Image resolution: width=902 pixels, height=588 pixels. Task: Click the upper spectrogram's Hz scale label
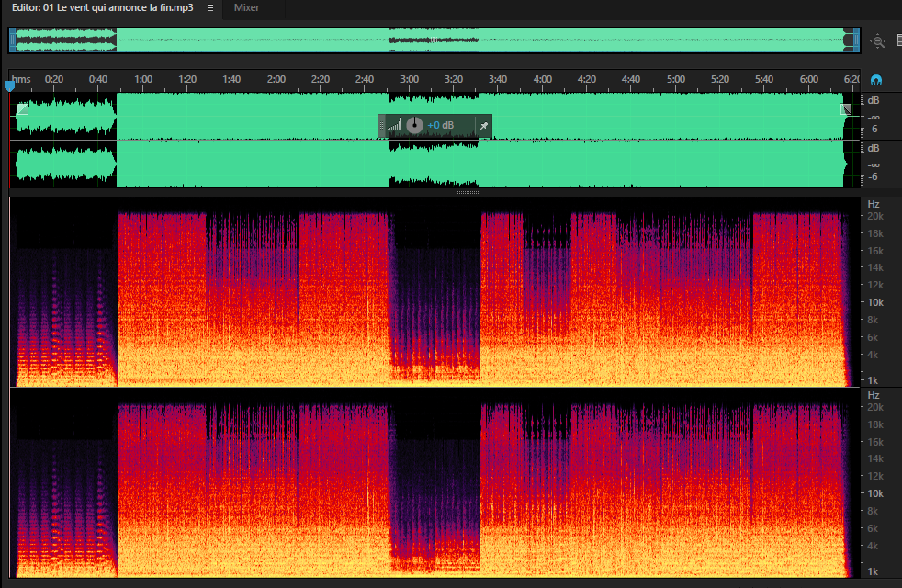click(x=874, y=204)
